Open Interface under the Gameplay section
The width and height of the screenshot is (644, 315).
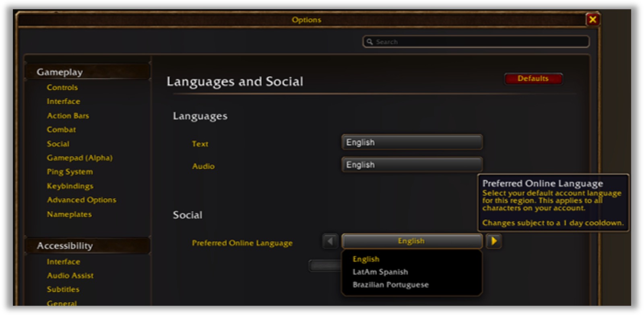[x=63, y=101]
